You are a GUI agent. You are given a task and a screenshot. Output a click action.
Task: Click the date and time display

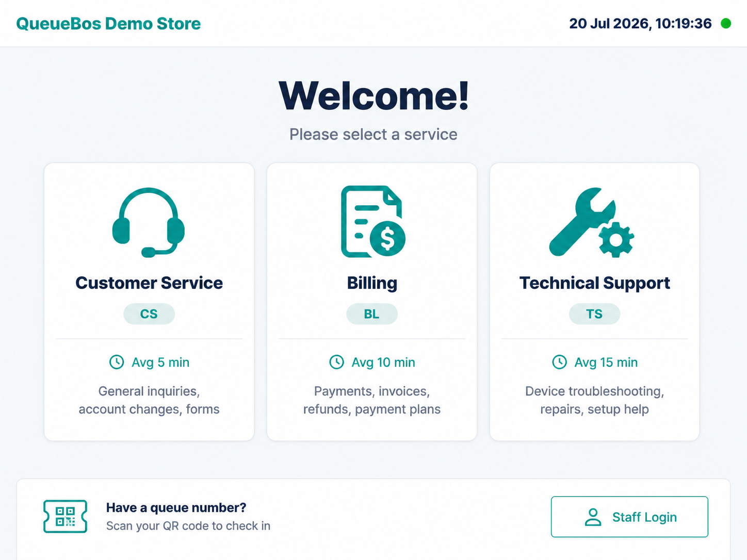coord(640,24)
